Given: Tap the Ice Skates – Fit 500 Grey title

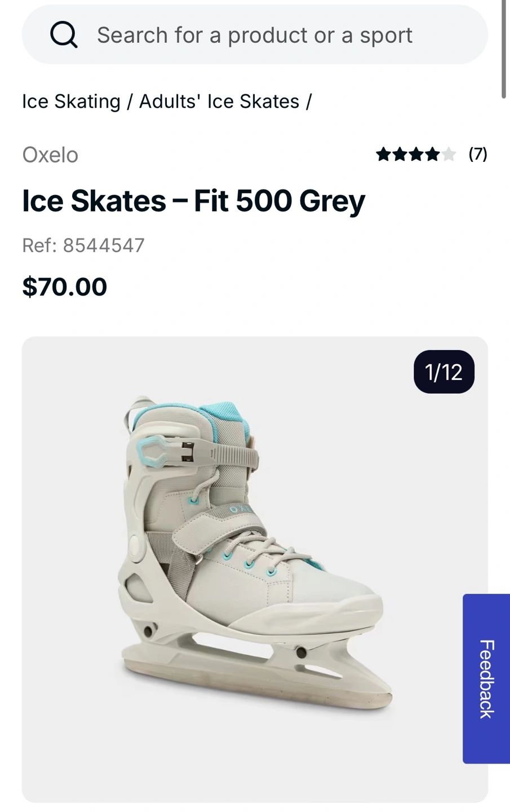Looking at the screenshot, I should tap(193, 201).
